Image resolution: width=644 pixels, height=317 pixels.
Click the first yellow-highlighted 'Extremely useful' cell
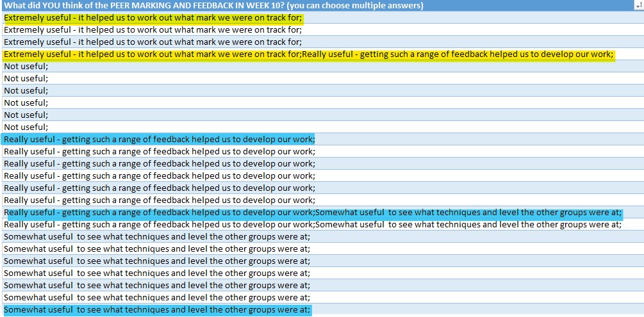[x=153, y=18]
